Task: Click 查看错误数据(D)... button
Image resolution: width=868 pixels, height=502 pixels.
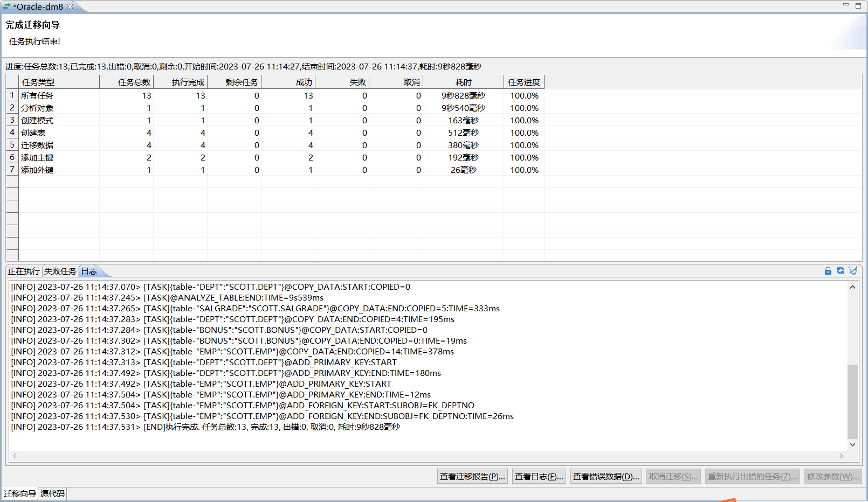Action: pyautogui.click(x=606, y=476)
